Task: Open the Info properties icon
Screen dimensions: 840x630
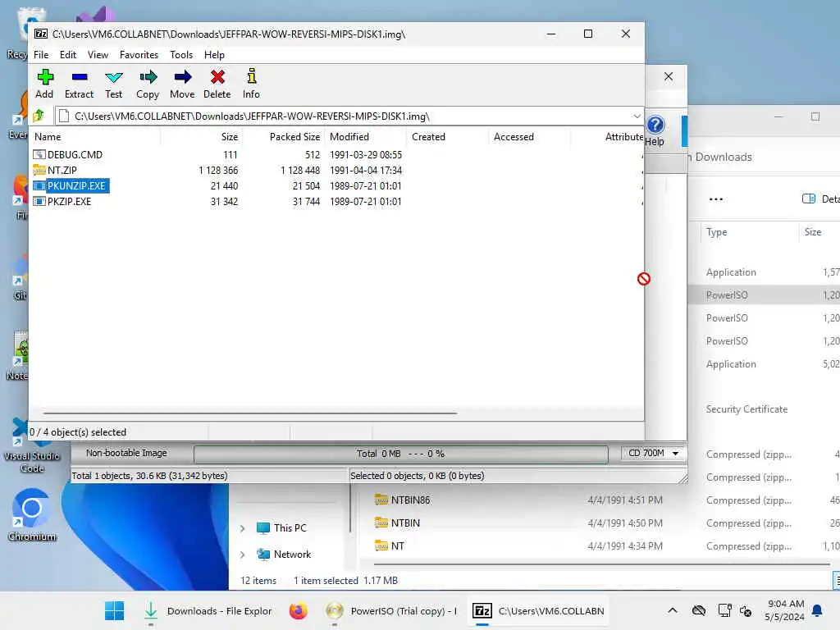Action: click(x=251, y=84)
